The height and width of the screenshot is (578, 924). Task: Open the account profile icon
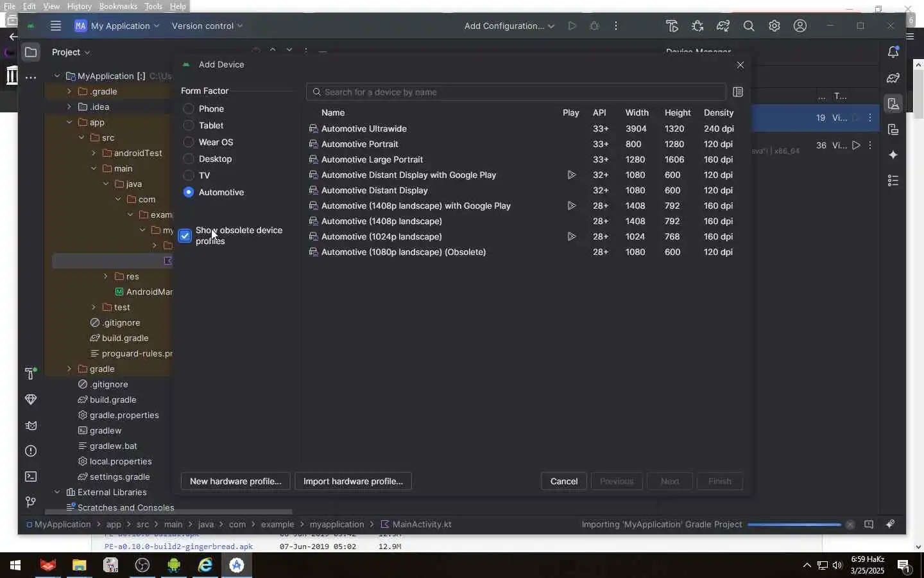(x=800, y=26)
